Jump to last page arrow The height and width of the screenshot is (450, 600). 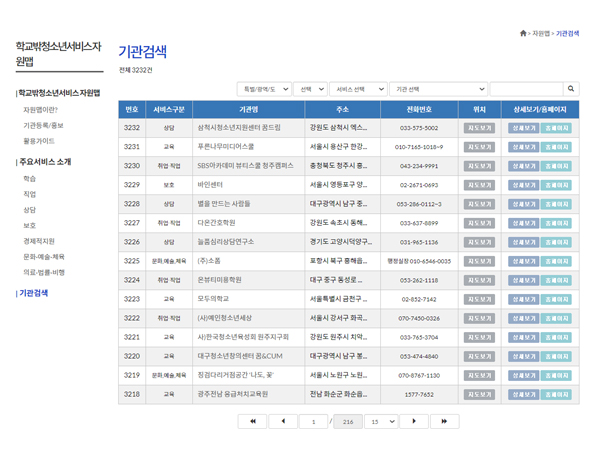(444, 421)
